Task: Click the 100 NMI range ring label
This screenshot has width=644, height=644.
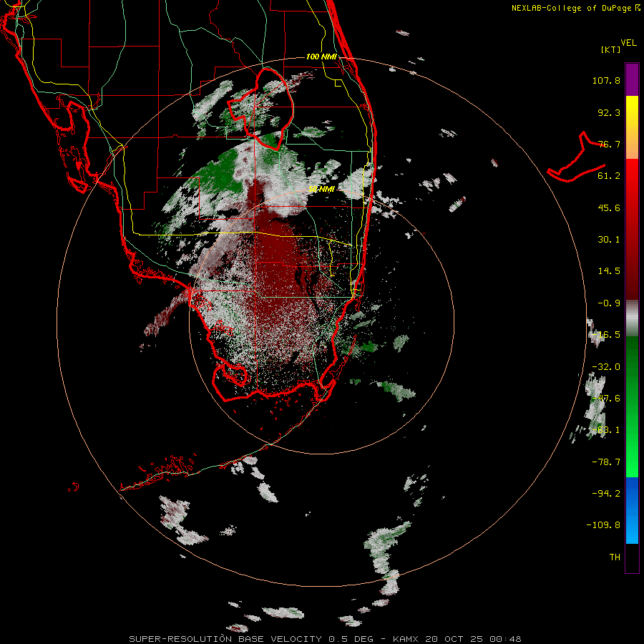Action: 321,57
